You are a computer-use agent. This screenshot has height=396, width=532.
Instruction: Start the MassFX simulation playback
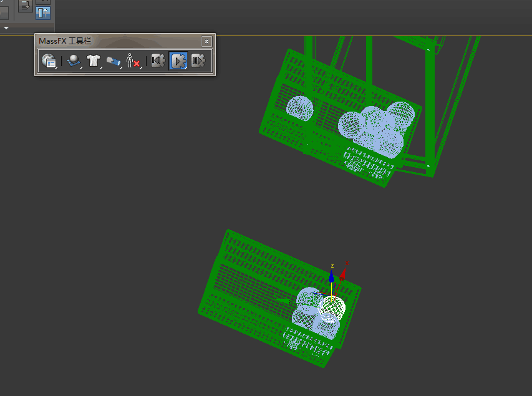178,61
